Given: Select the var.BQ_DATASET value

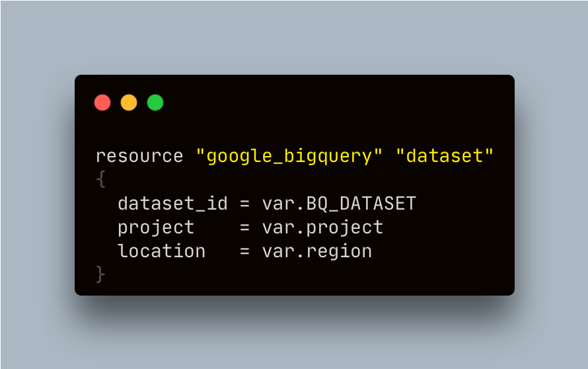Looking at the screenshot, I should [x=340, y=204].
